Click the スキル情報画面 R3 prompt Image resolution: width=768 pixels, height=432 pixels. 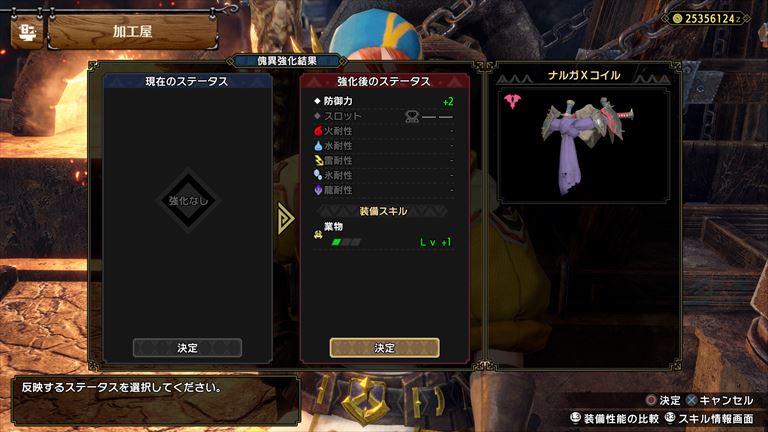click(709, 419)
